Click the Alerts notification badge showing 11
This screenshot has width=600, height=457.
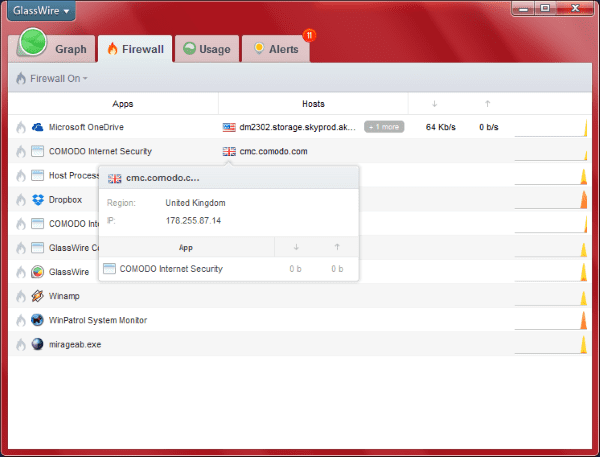click(309, 36)
